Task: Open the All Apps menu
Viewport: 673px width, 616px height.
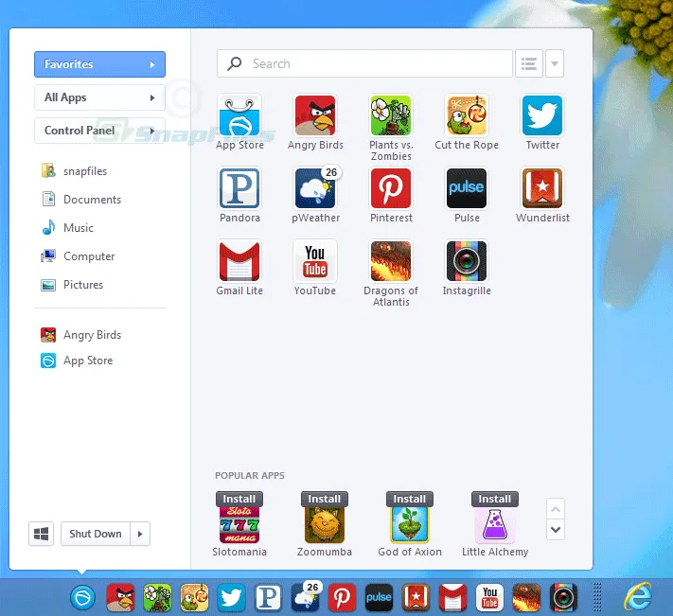Action: click(99, 97)
